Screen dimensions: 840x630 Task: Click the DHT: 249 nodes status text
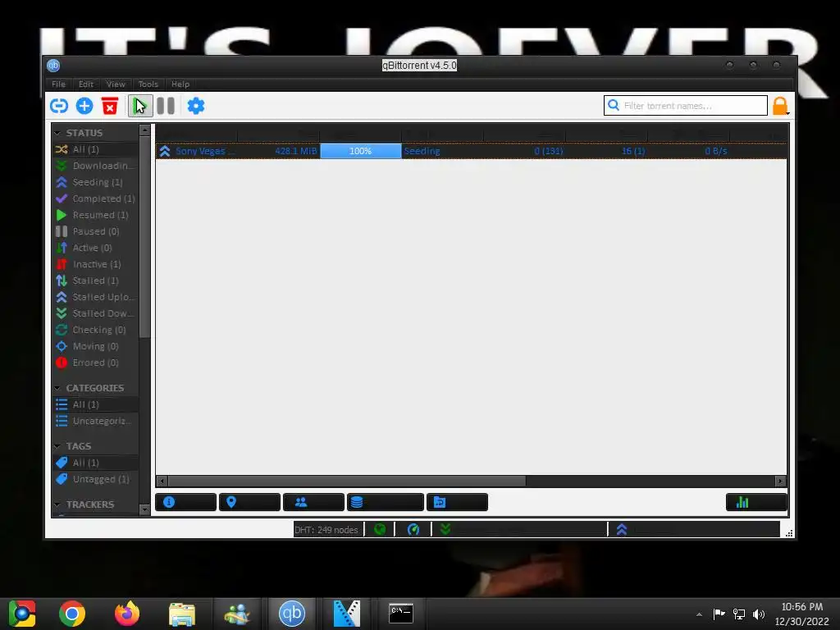point(326,530)
